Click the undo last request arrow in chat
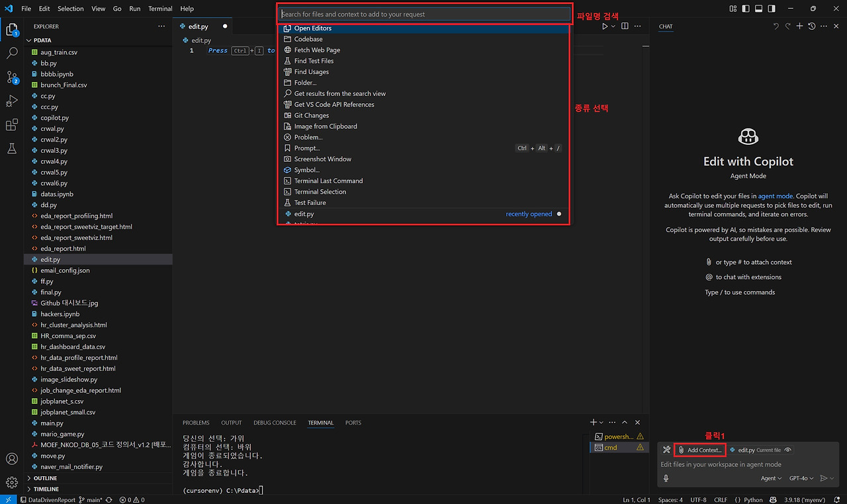The image size is (847, 504). click(776, 26)
